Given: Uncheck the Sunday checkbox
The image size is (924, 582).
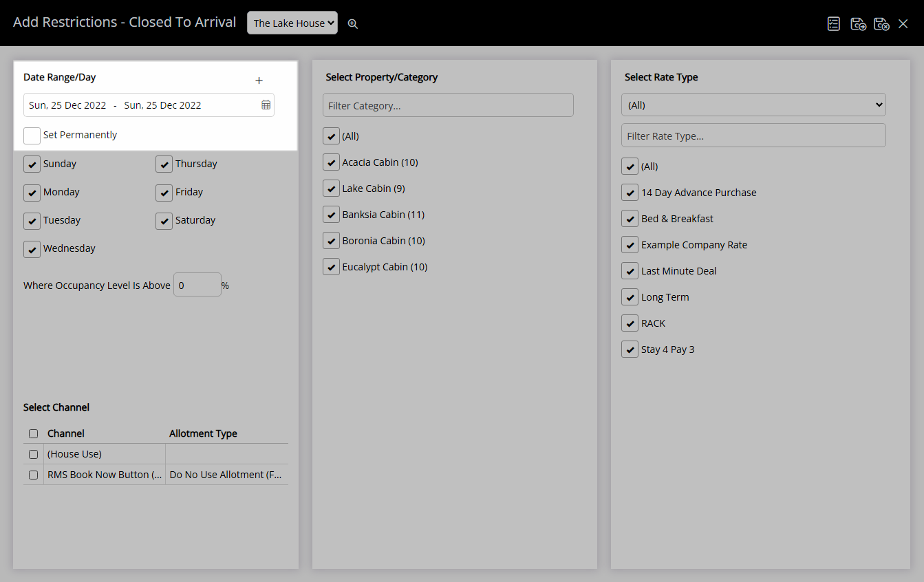Looking at the screenshot, I should pos(32,164).
